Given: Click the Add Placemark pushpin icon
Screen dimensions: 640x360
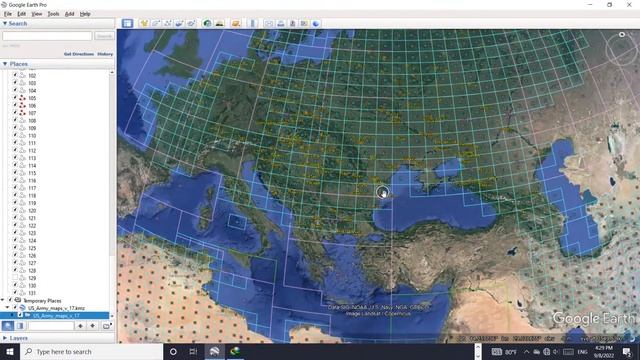Looking at the screenshot, I should click(x=144, y=23).
